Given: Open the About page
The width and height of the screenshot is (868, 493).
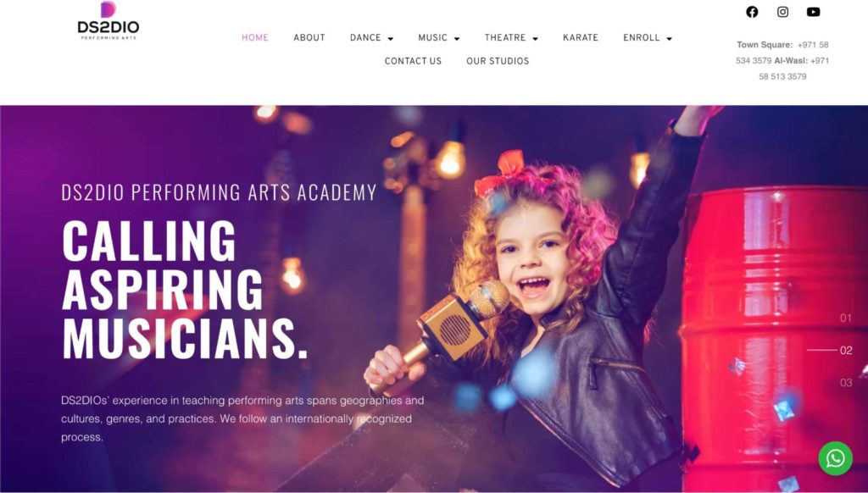Looking at the screenshot, I should click(309, 37).
